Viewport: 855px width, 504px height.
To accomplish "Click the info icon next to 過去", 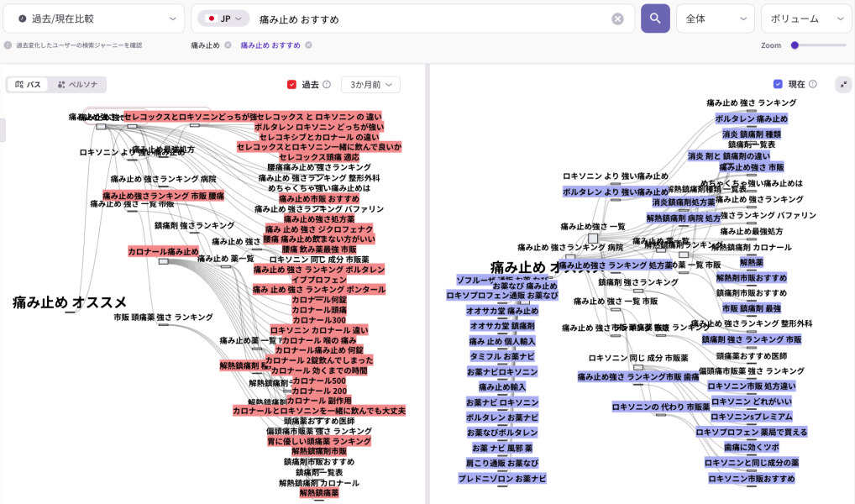I will coord(327,85).
